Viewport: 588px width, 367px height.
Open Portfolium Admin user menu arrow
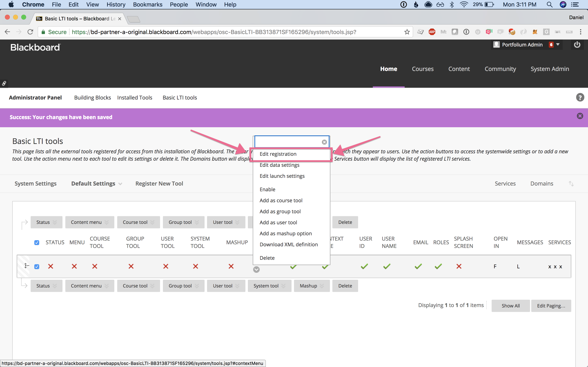coord(558,45)
